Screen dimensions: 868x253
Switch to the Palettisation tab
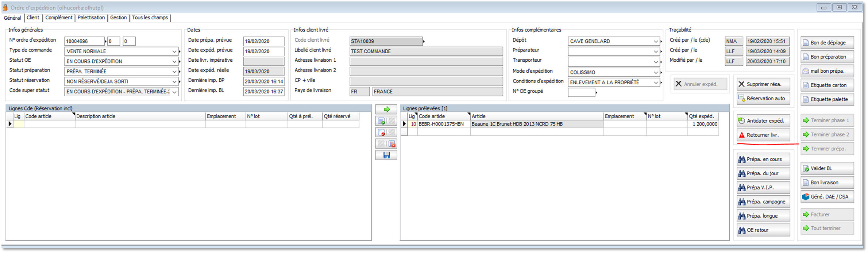click(x=91, y=18)
